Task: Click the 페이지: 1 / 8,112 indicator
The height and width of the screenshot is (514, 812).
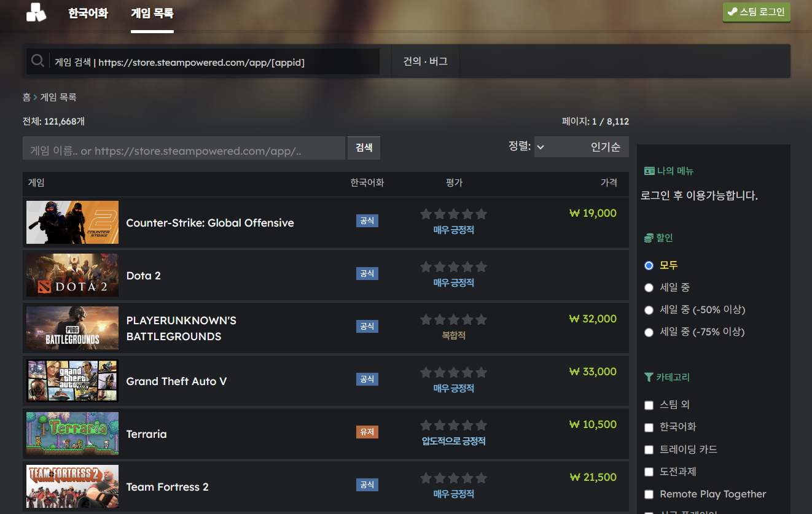Action: (595, 122)
